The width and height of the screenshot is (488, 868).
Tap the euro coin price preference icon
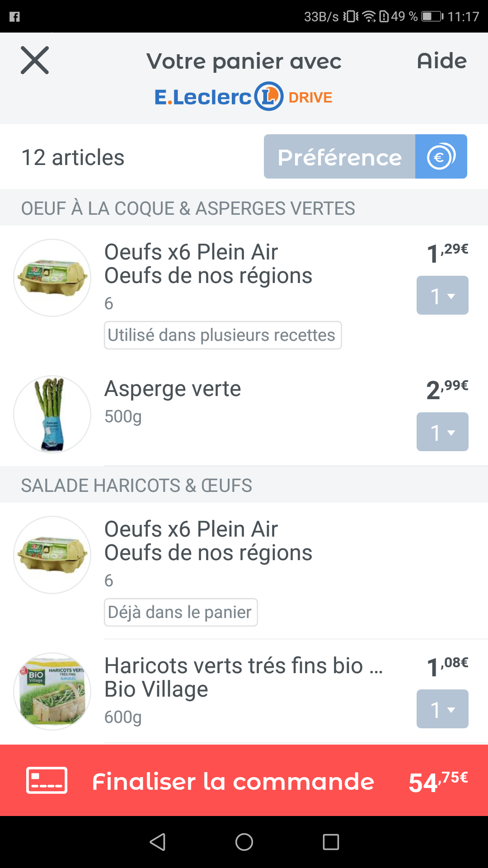(x=441, y=157)
